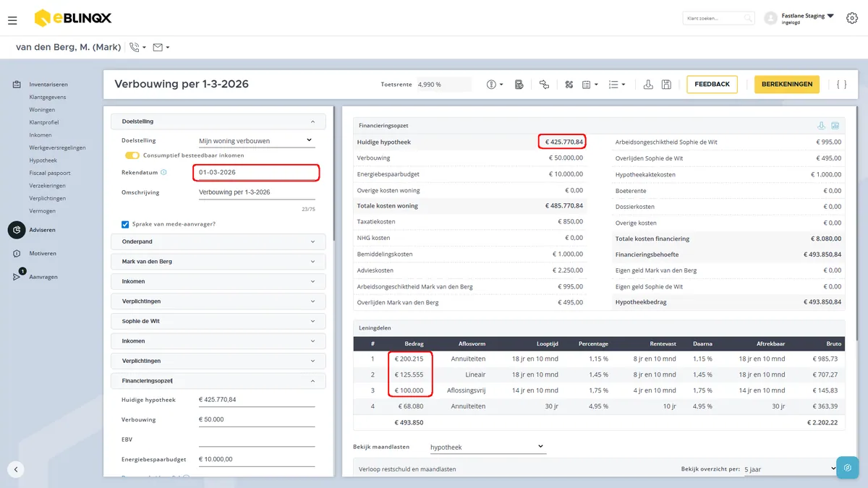Open the hamburger main menu

(12, 20)
